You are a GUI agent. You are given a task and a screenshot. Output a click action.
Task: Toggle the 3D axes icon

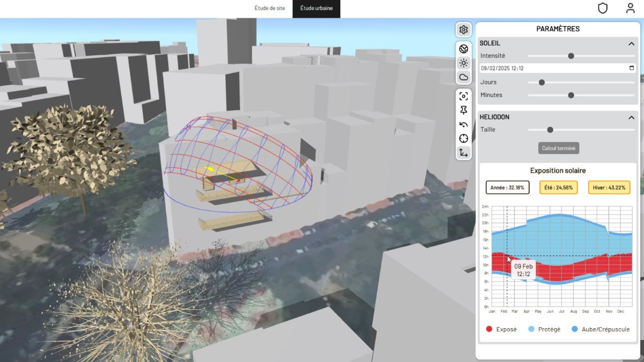[464, 153]
